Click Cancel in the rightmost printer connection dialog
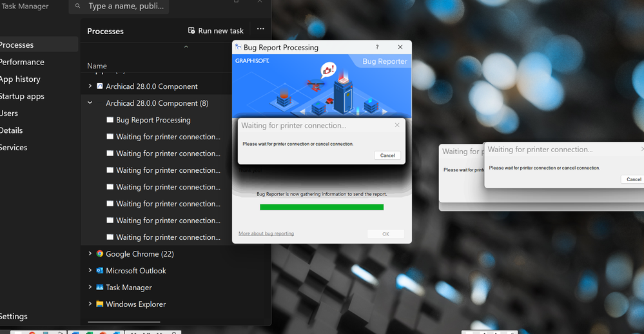644x334 pixels. pyautogui.click(x=634, y=179)
